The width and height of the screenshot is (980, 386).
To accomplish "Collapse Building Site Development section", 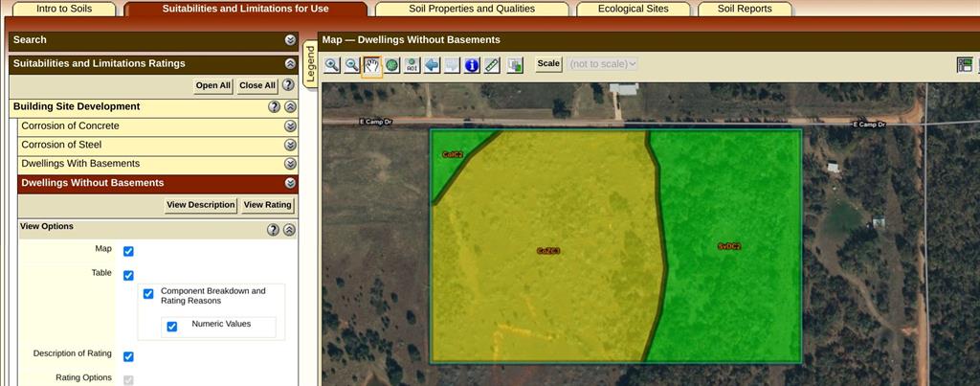I will point(290,107).
